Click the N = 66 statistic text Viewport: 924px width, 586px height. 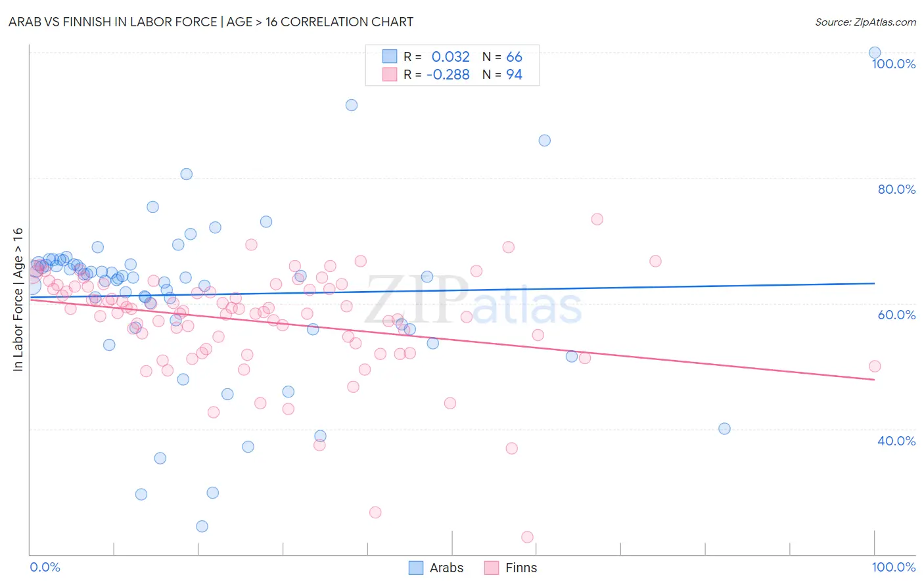click(x=502, y=56)
